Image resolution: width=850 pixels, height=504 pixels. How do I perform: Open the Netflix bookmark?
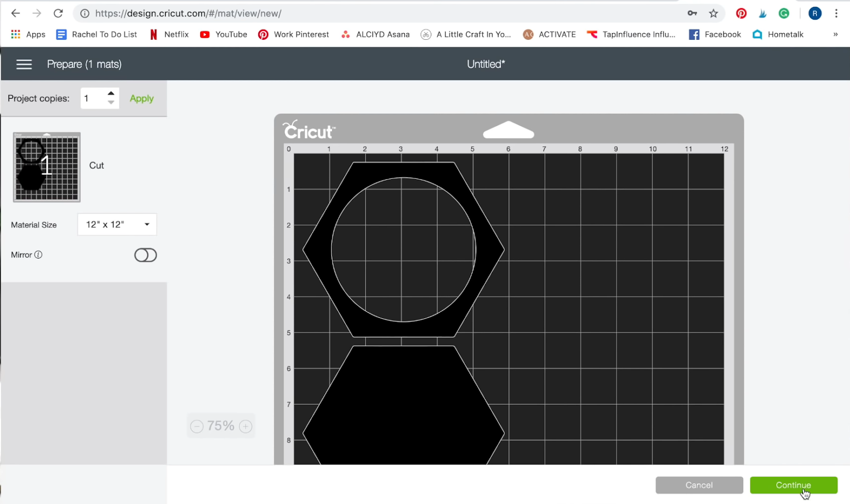[169, 35]
